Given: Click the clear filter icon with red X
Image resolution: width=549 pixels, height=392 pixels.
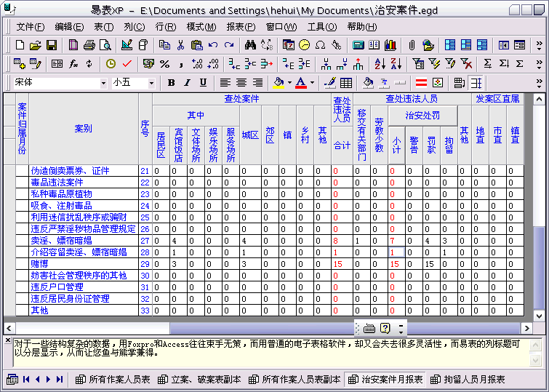Looking at the screenshot, I should click(466, 64).
